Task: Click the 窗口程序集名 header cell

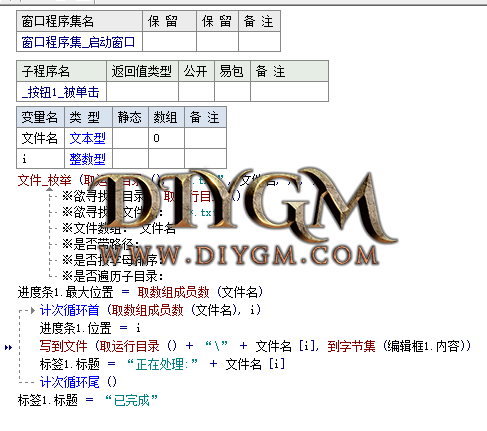Action: [x=79, y=21]
